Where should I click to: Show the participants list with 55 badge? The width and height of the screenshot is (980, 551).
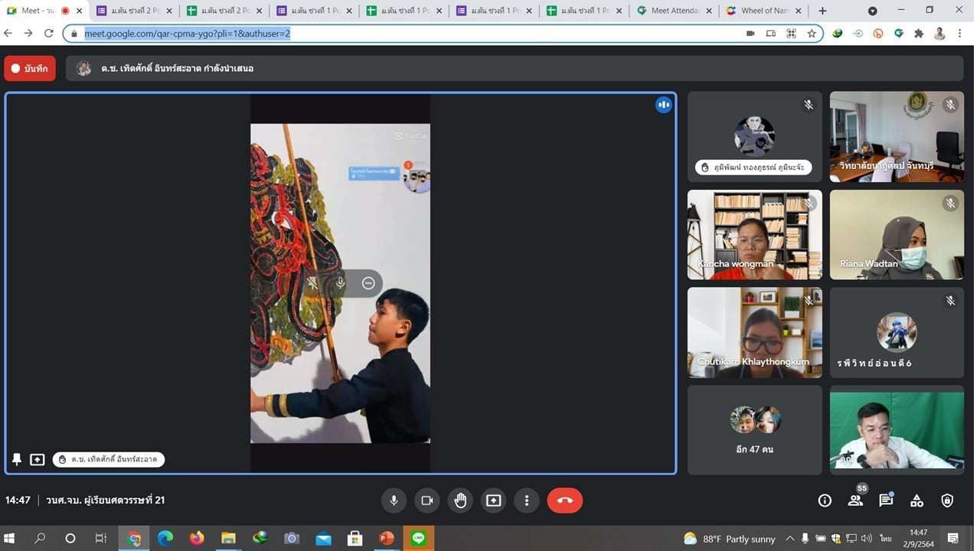855,500
